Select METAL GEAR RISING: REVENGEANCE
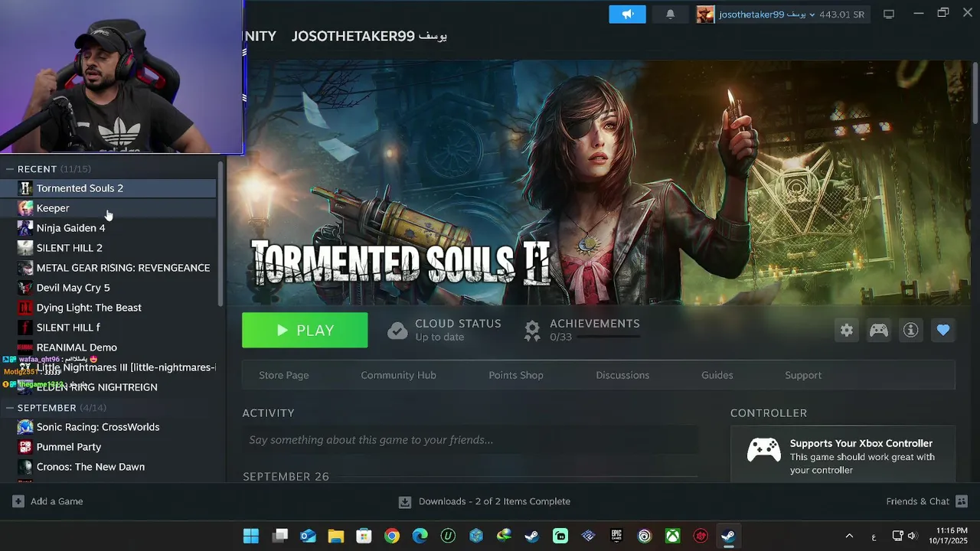The image size is (980, 551). coord(108,268)
